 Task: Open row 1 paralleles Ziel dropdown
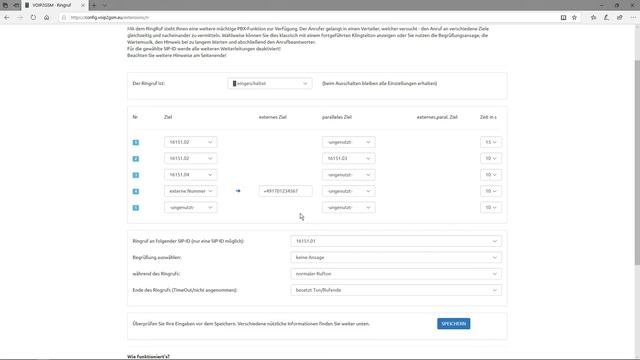click(349, 142)
